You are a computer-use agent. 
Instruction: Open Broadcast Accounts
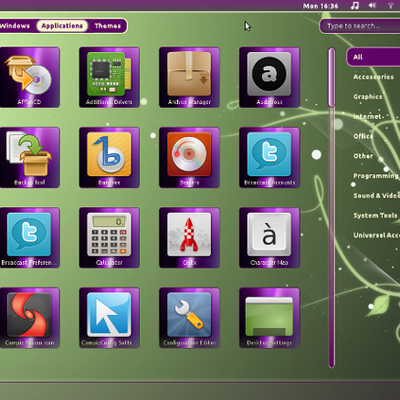point(269,157)
